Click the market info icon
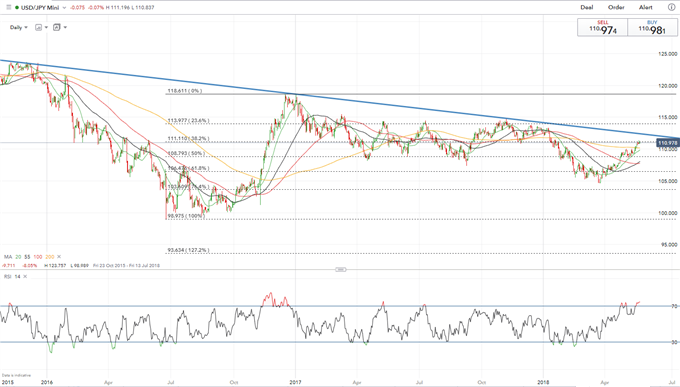The image size is (680, 387). 671,7
